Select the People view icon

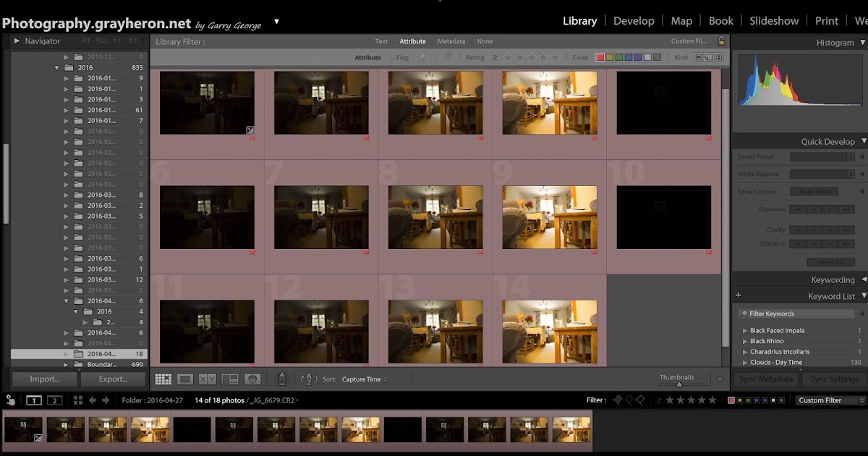pyautogui.click(x=252, y=379)
